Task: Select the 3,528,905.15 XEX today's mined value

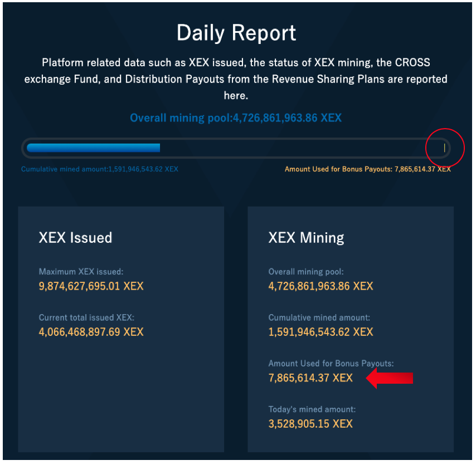Action: tap(310, 423)
